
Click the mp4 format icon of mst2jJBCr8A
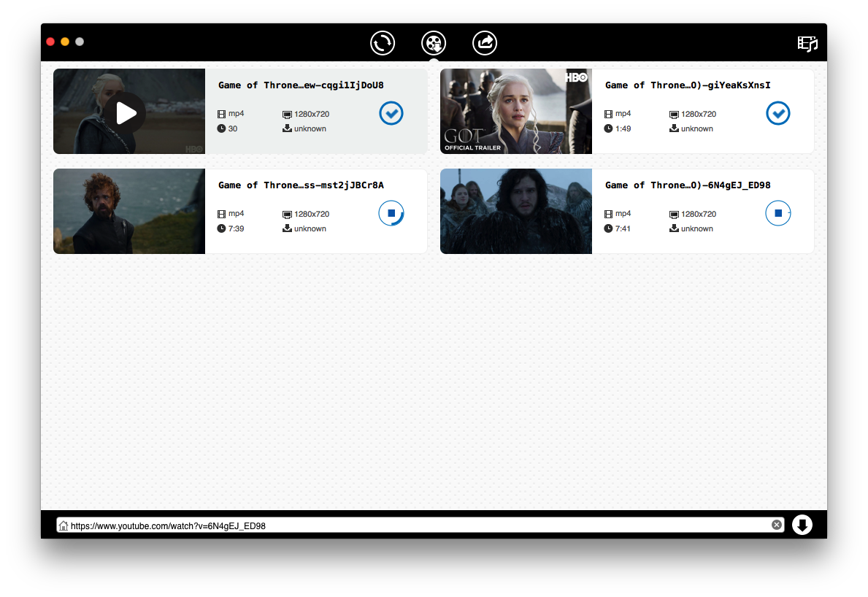tap(221, 214)
